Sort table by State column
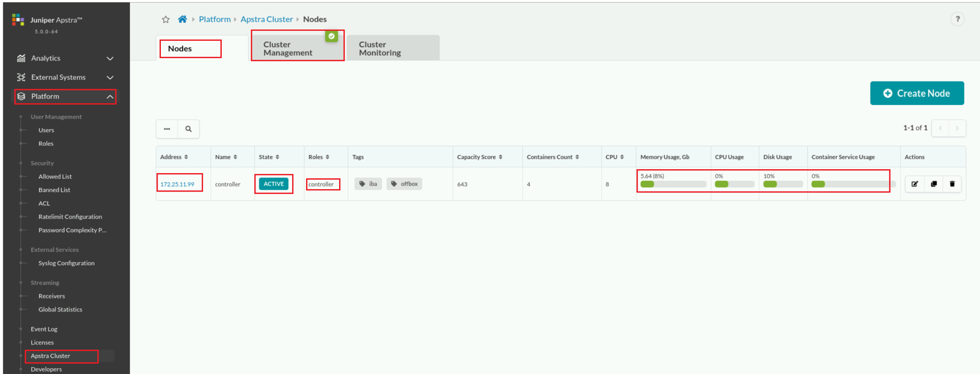Image resolution: width=980 pixels, height=374 pixels. [269, 157]
